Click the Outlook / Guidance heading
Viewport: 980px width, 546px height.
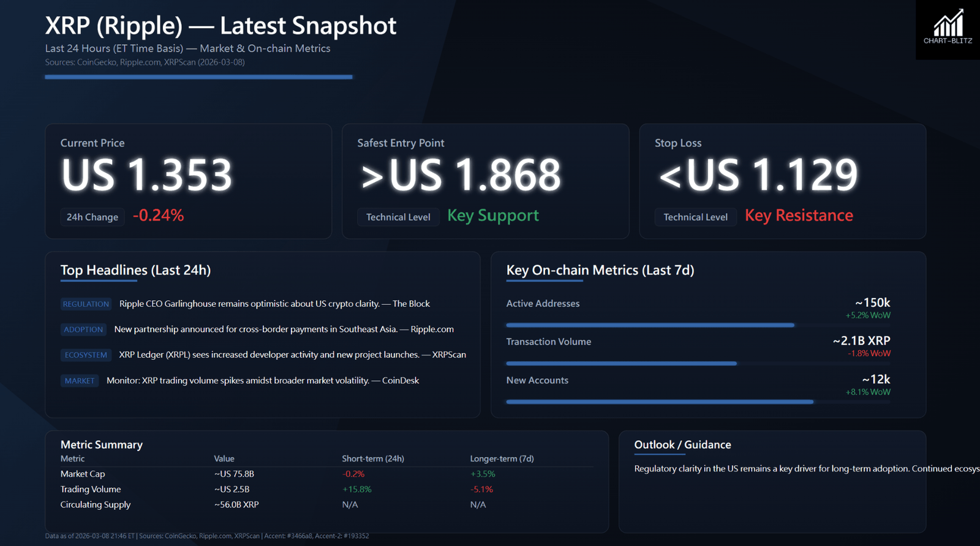[682, 445]
